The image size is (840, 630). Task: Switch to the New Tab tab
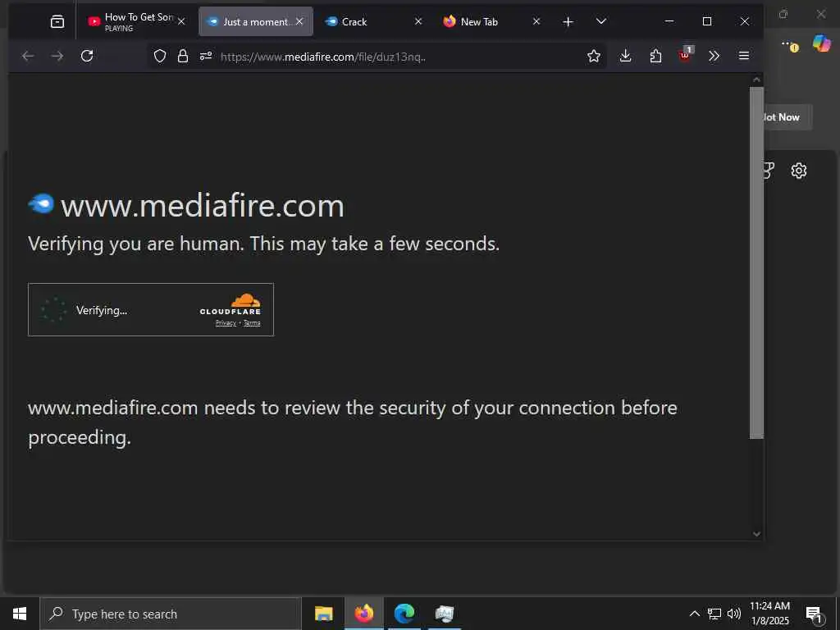click(492, 21)
